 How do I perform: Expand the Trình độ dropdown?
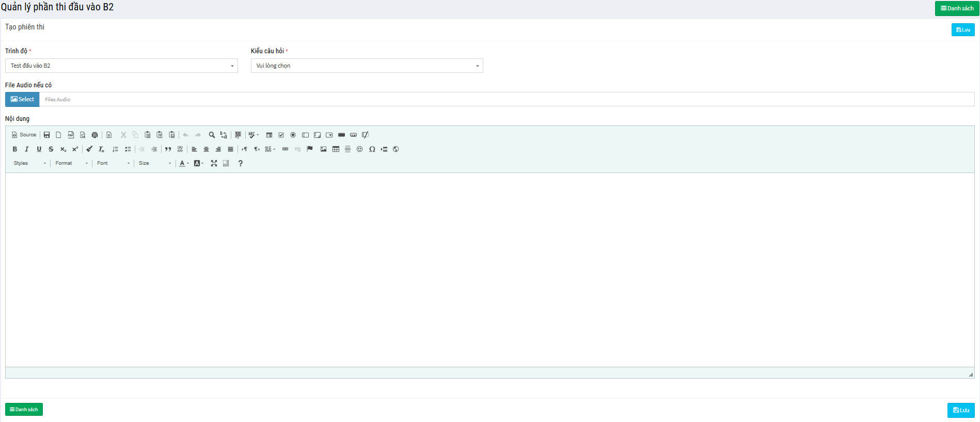[x=121, y=66]
